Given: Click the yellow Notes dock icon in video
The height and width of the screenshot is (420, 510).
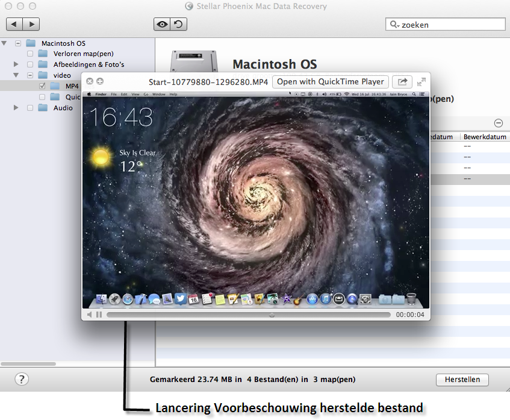Looking at the screenshot, I should 220,299.
